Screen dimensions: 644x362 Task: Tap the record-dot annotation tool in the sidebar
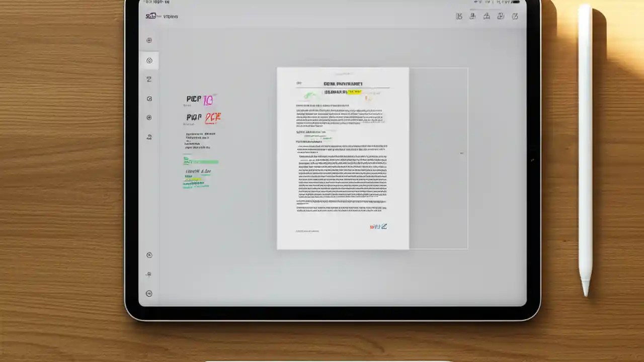(149, 117)
